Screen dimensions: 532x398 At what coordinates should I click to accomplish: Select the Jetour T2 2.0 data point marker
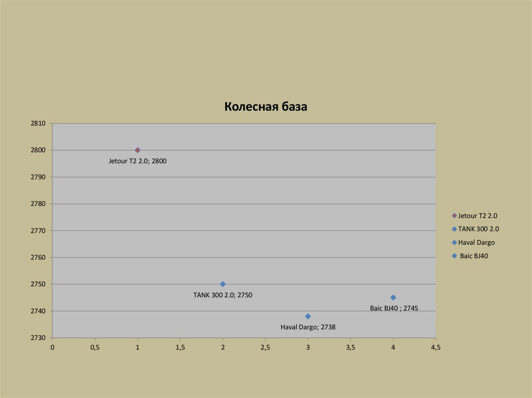pyautogui.click(x=137, y=150)
